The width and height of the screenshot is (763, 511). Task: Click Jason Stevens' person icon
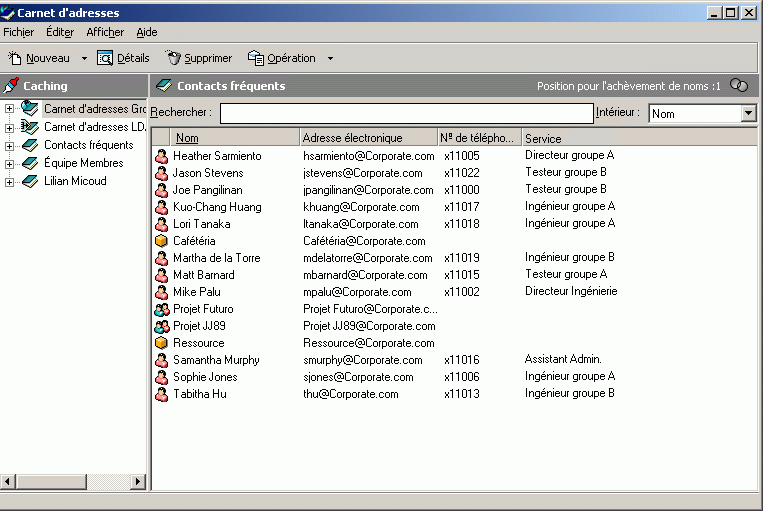(162, 173)
